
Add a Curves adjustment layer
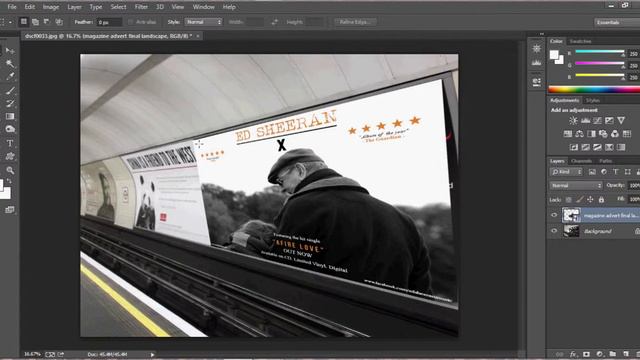pos(597,120)
